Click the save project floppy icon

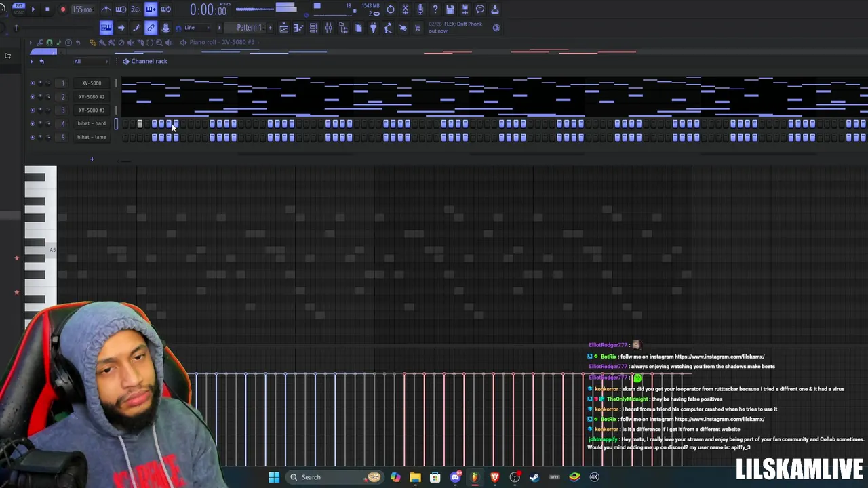click(450, 9)
